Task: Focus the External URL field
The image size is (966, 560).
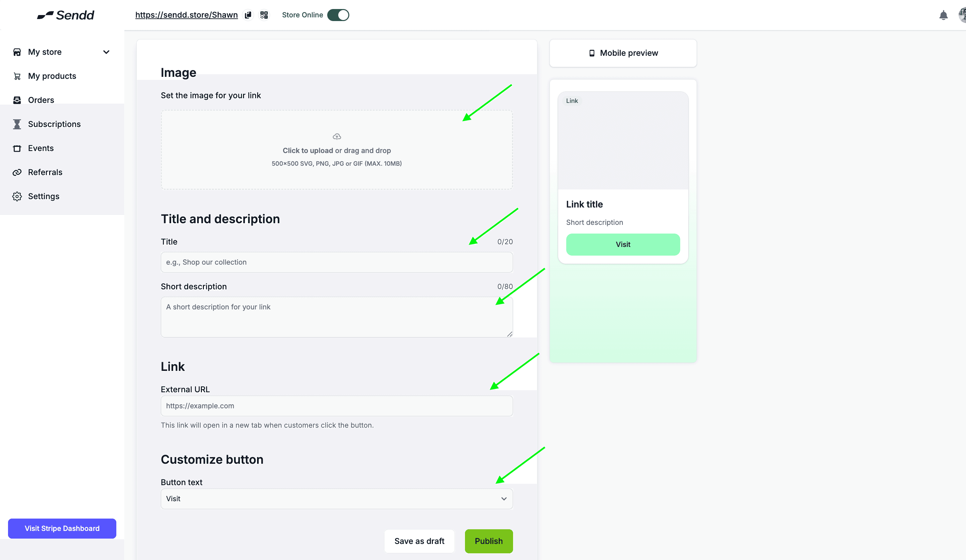Action: pyautogui.click(x=336, y=406)
